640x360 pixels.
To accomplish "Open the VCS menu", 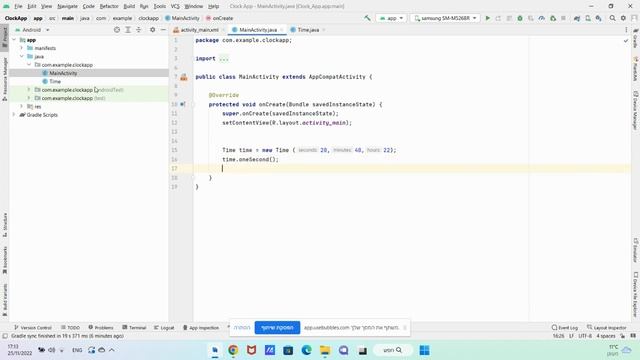I will [175, 6].
